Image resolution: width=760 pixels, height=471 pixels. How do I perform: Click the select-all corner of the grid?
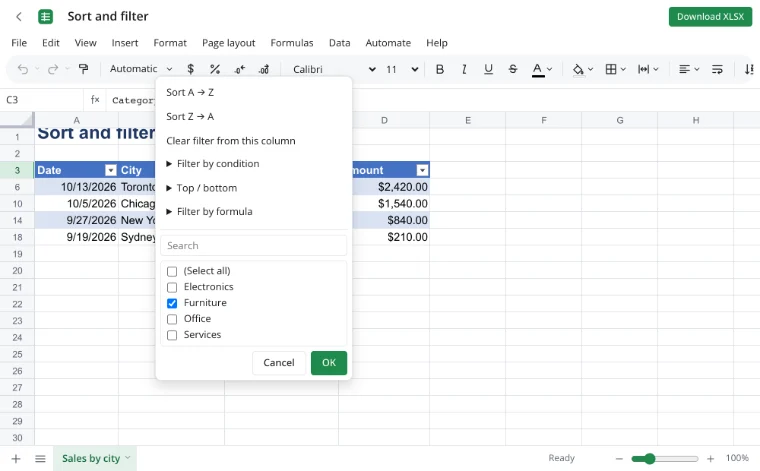click(17, 120)
